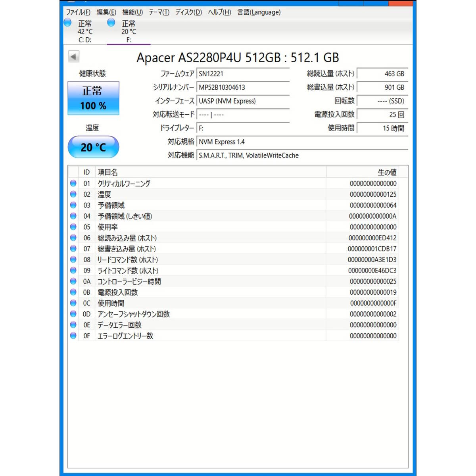
Task: Select the クリティカルワーニング attribute name
Action: coord(124,183)
